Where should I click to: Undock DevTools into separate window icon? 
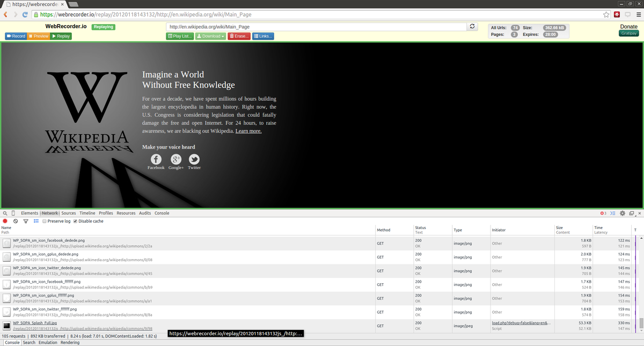[x=632, y=213]
